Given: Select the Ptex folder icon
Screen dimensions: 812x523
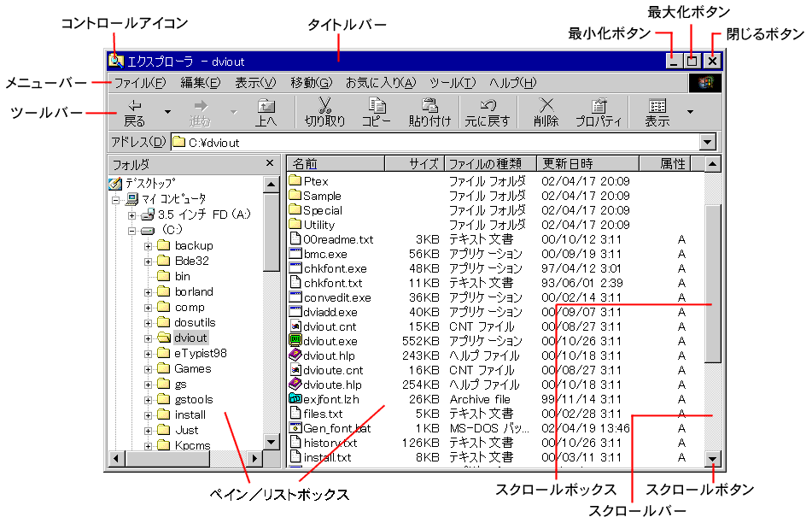Looking at the screenshot, I should coord(295,180).
